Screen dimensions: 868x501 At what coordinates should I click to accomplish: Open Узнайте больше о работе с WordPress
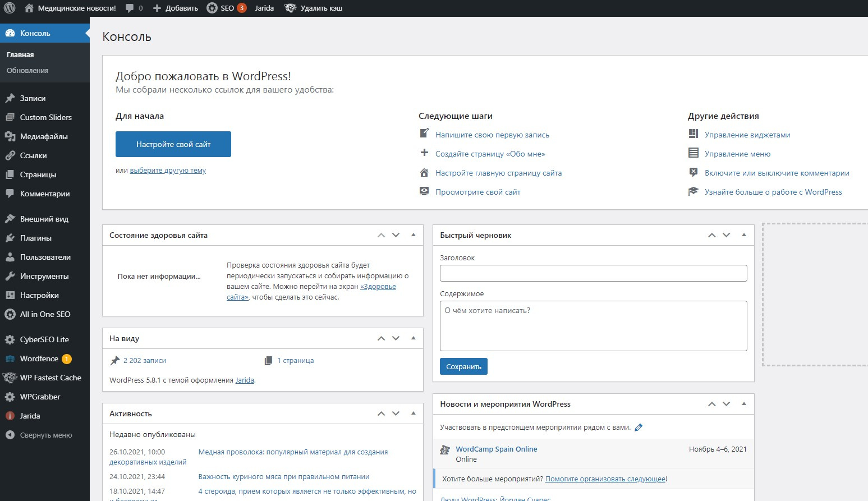773,192
